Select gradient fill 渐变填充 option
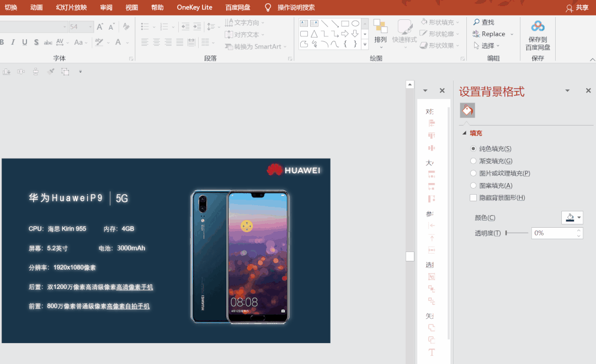The width and height of the screenshot is (596, 364). coord(491,161)
